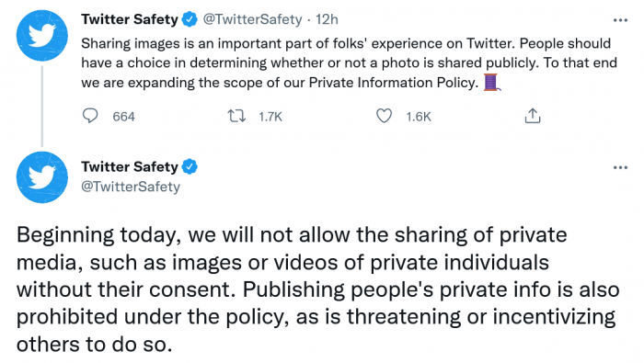Image resolution: width=644 pixels, height=363 pixels.
Task: Click the Twitter bird avatar of the first tweet
Action: 42,36
